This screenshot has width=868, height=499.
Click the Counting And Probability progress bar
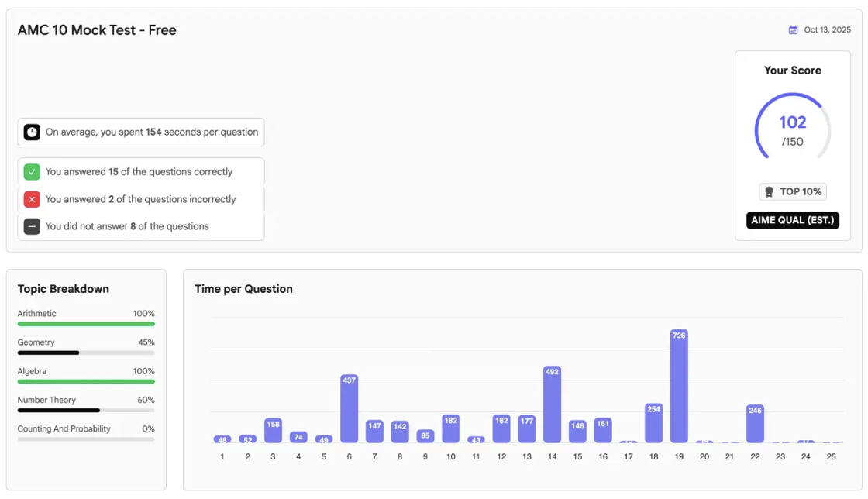[86, 439]
